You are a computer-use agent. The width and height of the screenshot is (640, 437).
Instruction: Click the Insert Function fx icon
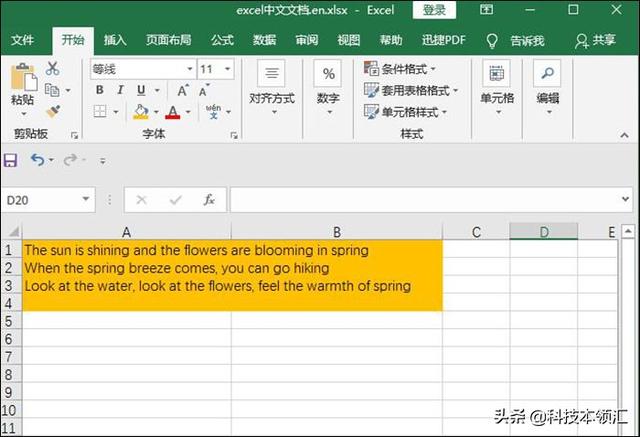pos(209,200)
